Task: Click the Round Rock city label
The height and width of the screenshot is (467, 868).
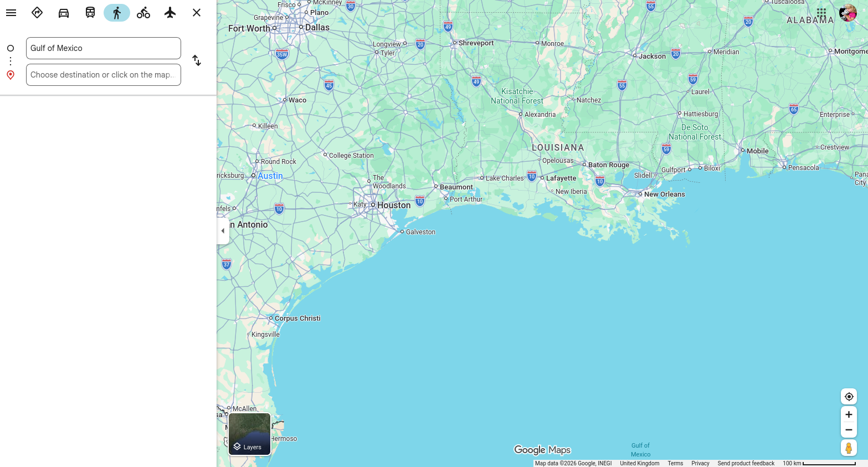Action: 279,162
